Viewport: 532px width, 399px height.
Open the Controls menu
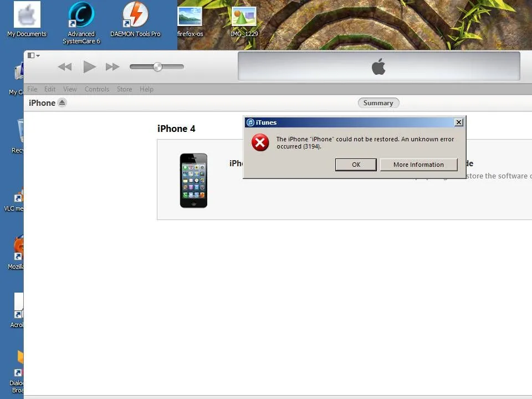pos(97,89)
